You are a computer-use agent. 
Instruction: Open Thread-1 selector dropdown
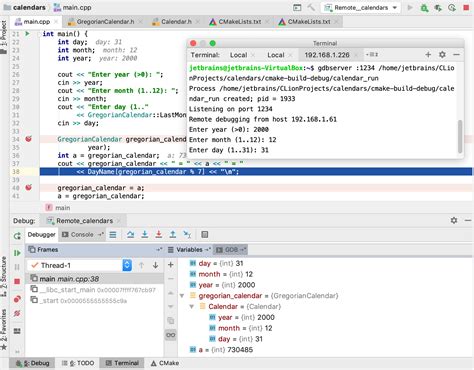click(x=127, y=265)
